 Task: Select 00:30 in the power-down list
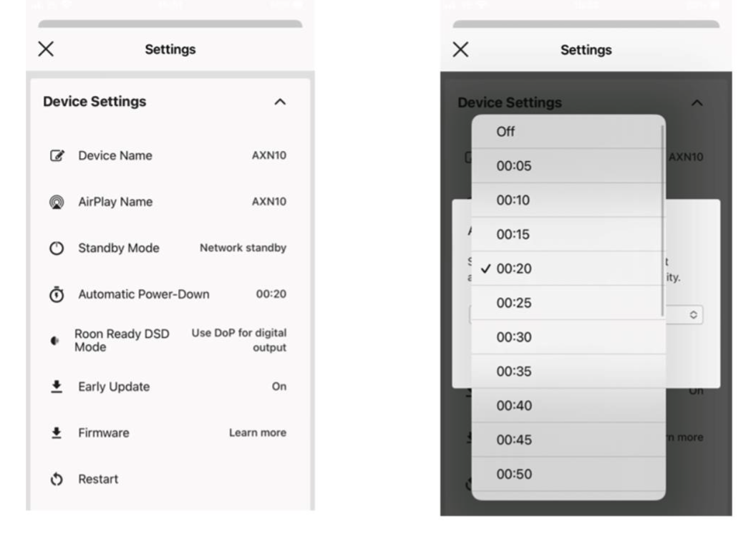(514, 337)
